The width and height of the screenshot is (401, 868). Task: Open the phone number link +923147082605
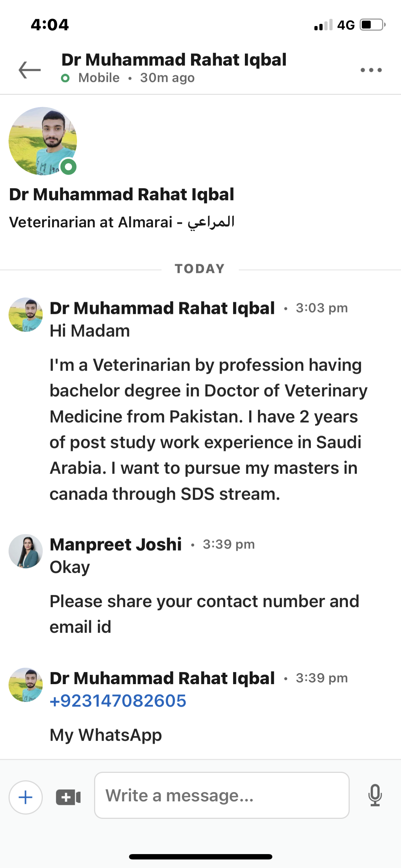(118, 701)
